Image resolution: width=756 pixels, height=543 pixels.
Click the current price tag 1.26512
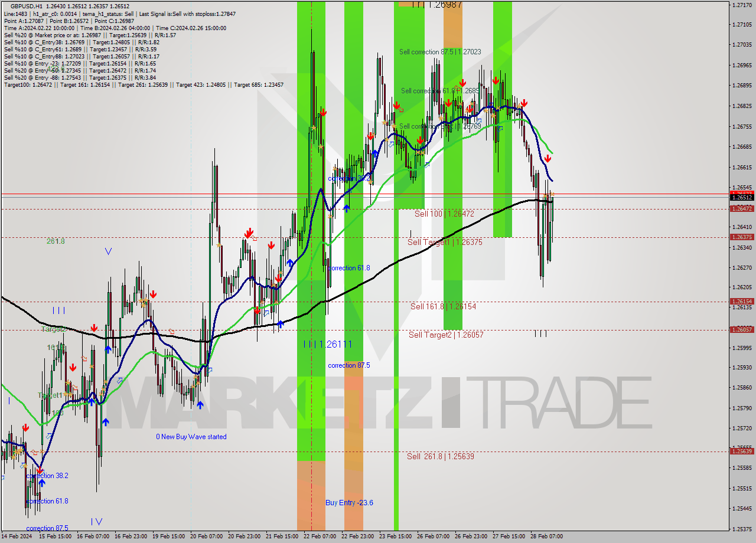click(x=742, y=198)
